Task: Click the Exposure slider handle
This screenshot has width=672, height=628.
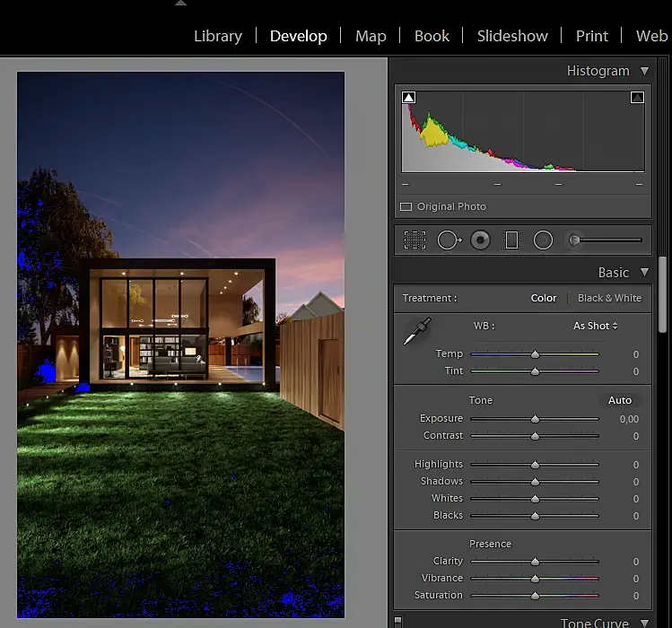Action: [x=535, y=419]
